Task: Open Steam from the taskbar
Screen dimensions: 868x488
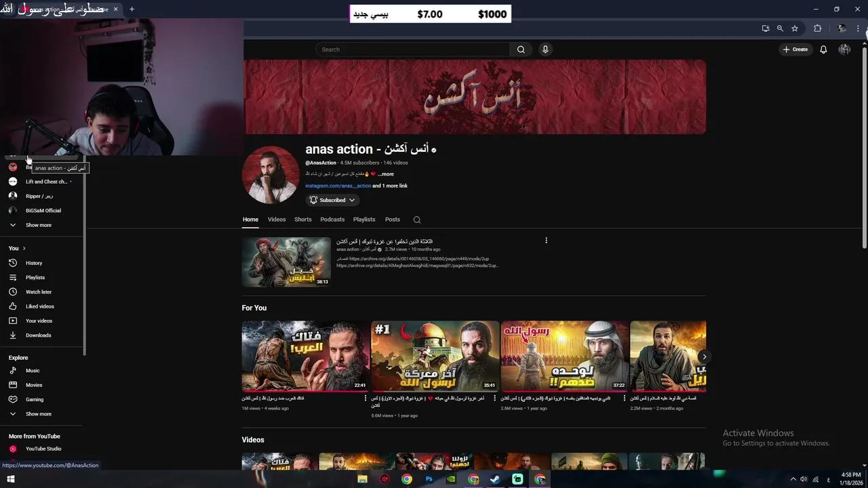Action: (x=495, y=479)
